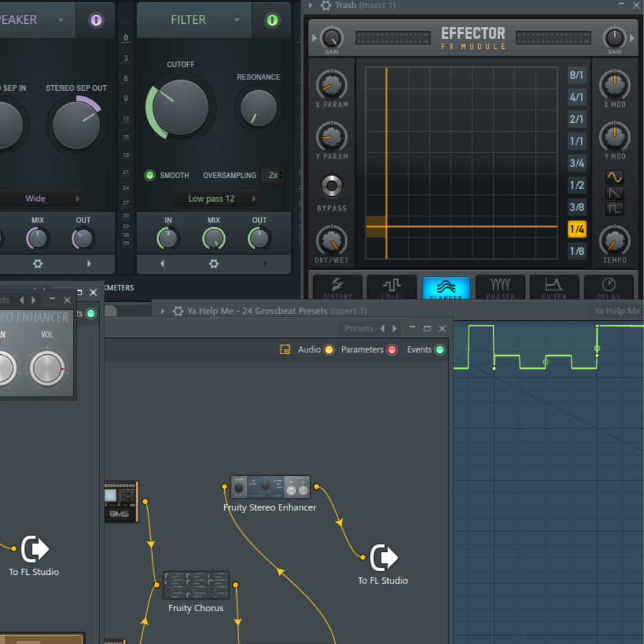Select Effector's 1/8 tempo sync button
Screen dimensions: 644x644
pos(576,251)
